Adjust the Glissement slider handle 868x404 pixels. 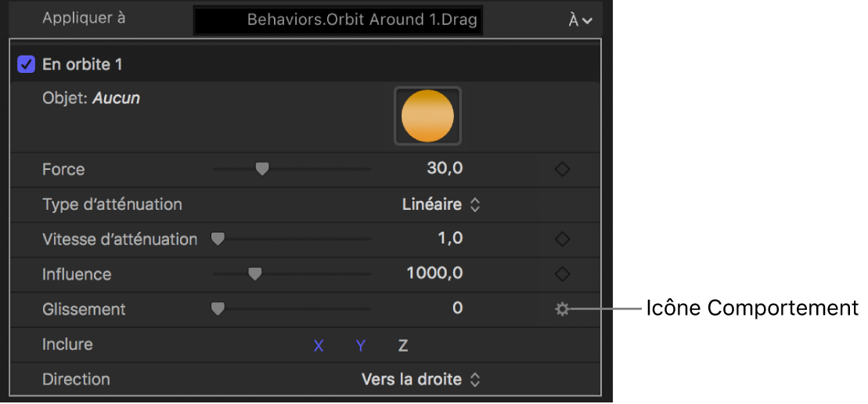coord(218,308)
